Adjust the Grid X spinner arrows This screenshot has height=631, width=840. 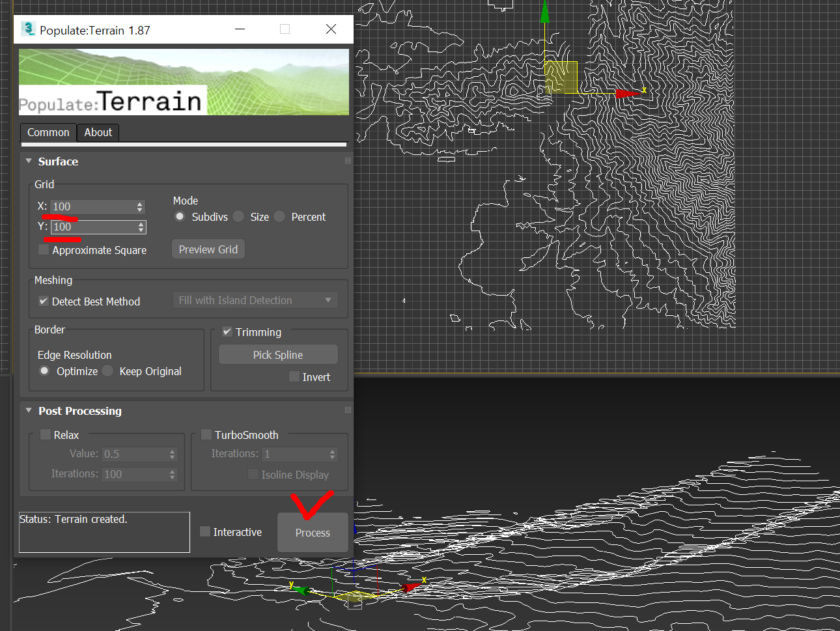pyautogui.click(x=139, y=206)
